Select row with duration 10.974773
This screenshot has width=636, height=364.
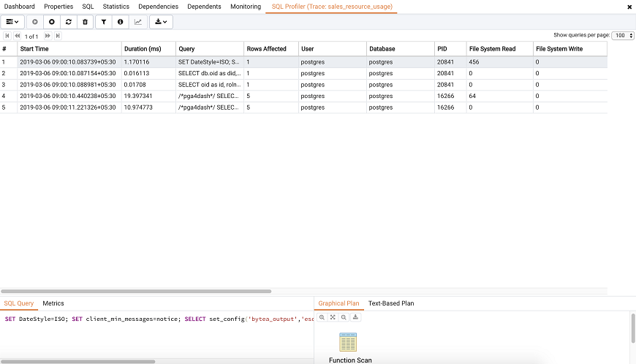[x=303, y=107]
